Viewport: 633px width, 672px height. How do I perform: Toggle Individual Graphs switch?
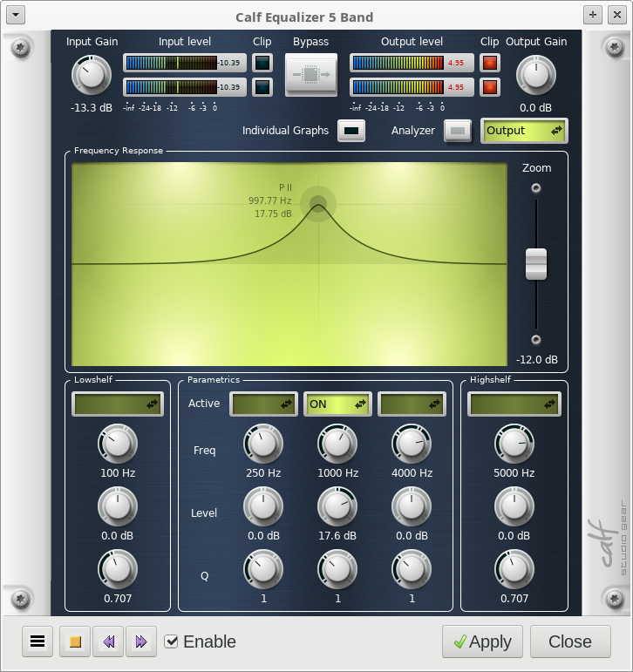[x=351, y=131]
